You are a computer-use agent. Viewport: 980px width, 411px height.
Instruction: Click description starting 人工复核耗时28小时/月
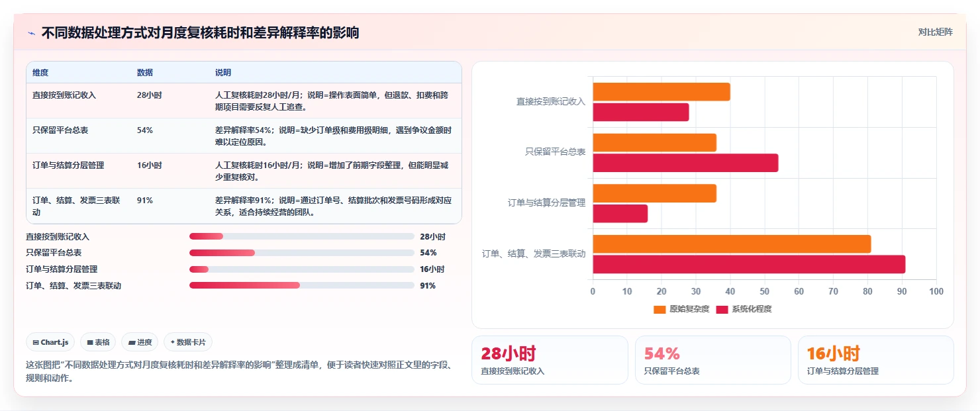click(333, 101)
